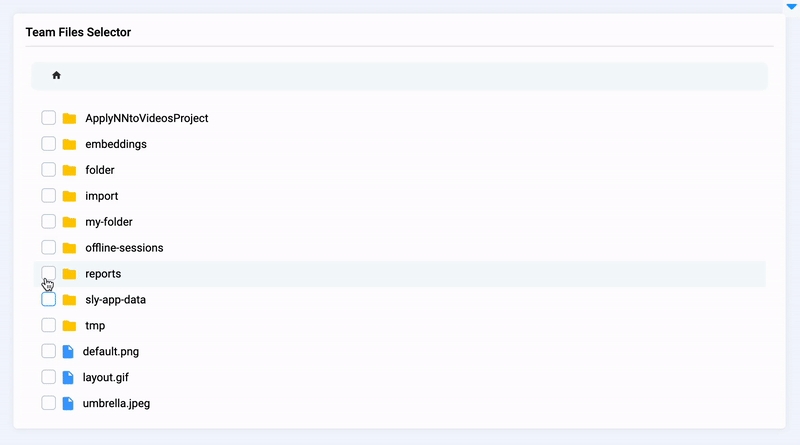Click the my-folder folder icon

pos(69,222)
